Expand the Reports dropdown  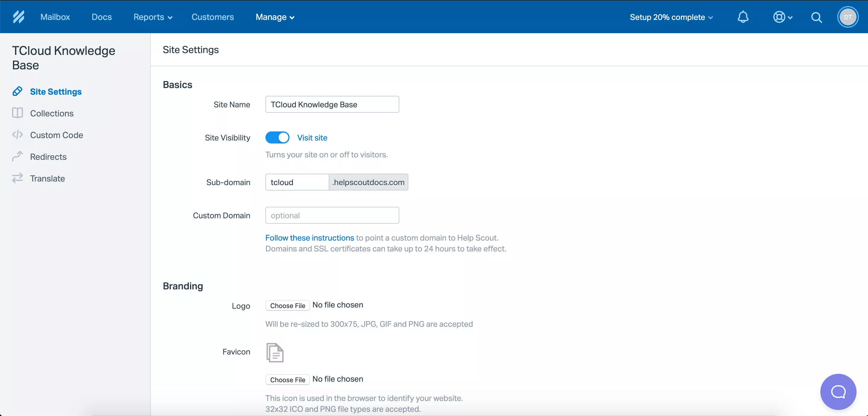[x=153, y=17]
